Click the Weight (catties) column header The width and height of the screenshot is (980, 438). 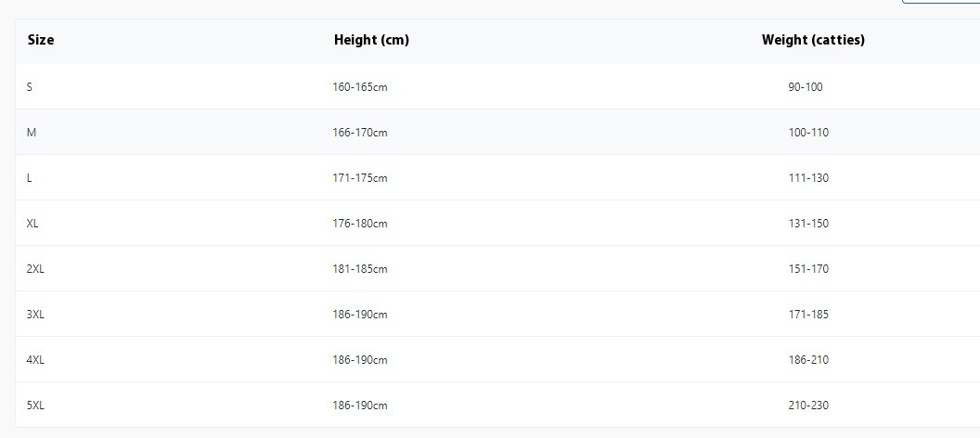coord(813,40)
